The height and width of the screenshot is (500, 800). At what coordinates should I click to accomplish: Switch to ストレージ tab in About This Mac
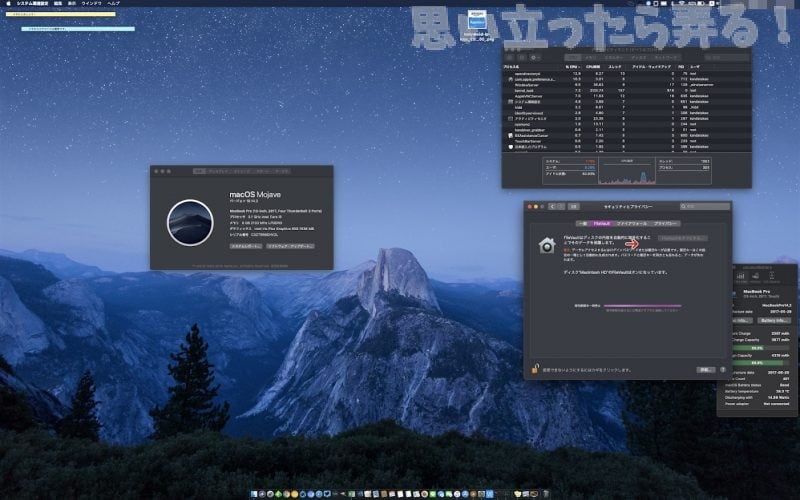(243, 171)
